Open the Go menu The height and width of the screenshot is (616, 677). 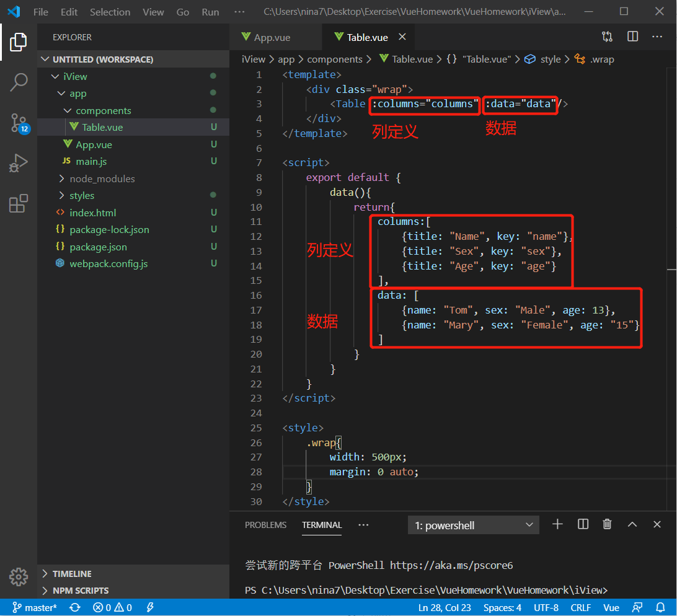pos(183,12)
